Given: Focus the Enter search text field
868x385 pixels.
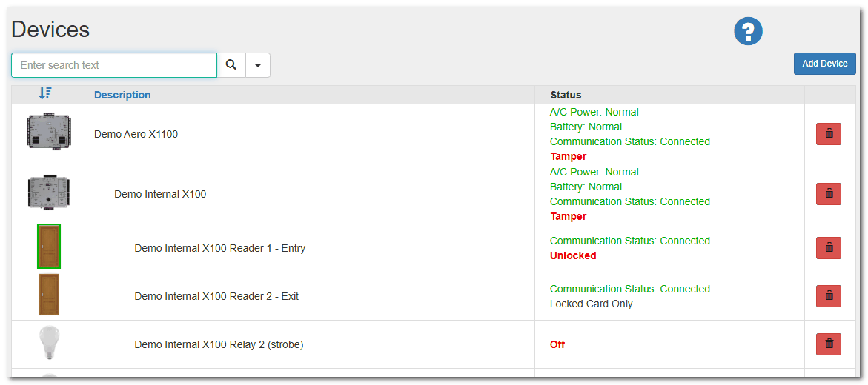Looking at the screenshot, I should pos(114,65).
